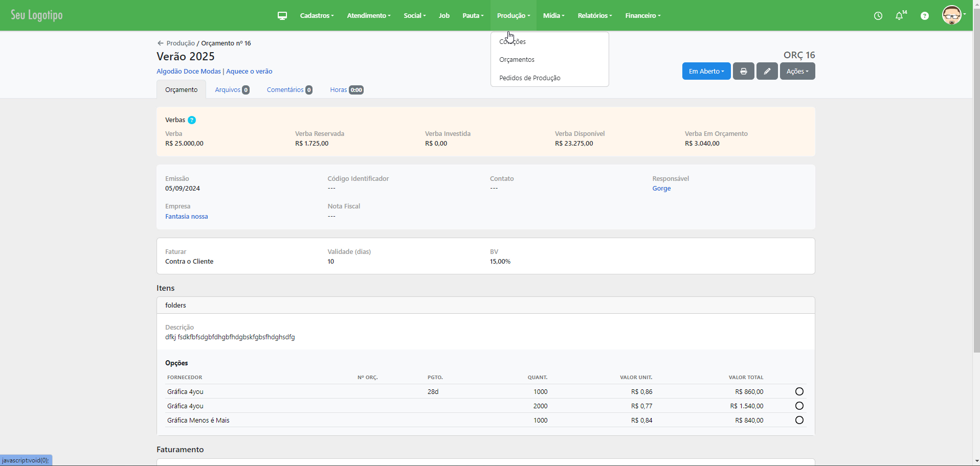Open the Gorge responsible person link
The height and width of the screenshot is (466, 980).
(x=661, y=189)
